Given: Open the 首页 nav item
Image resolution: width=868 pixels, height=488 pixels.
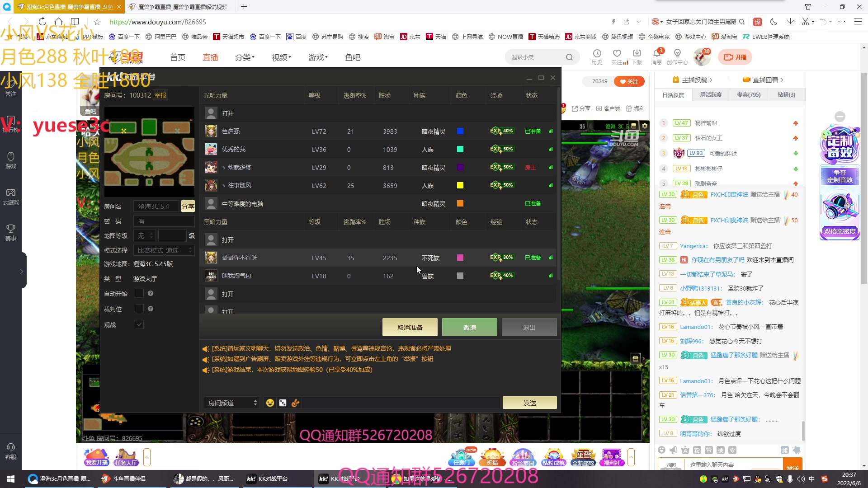Looking at the screenshot, I should coord(178,57).
